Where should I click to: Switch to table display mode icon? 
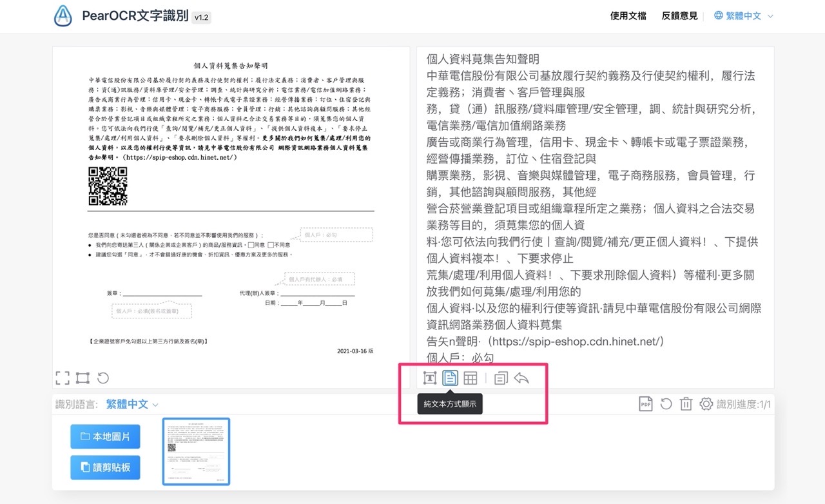click(471, 378)
